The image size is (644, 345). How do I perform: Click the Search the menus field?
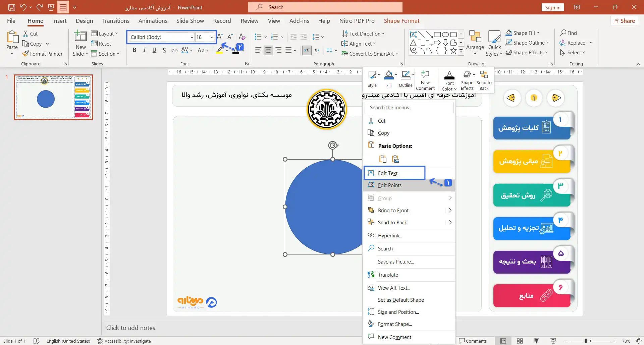pos(409,108)
